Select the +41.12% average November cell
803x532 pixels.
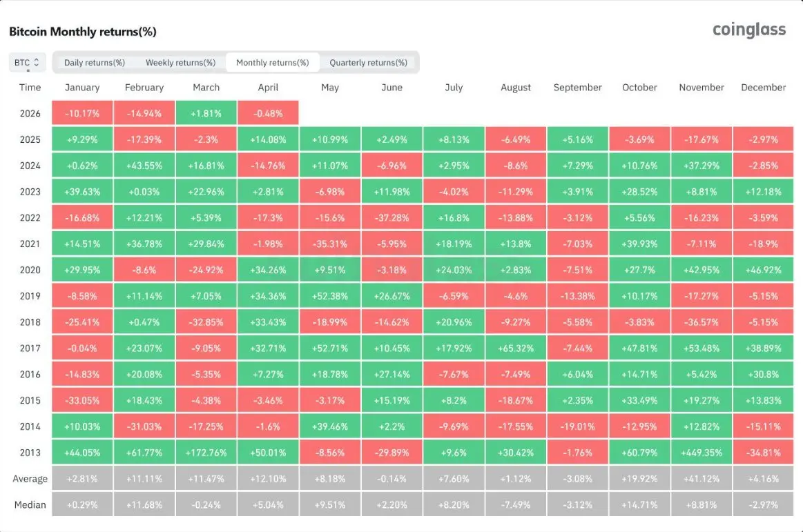click(701, 479)
